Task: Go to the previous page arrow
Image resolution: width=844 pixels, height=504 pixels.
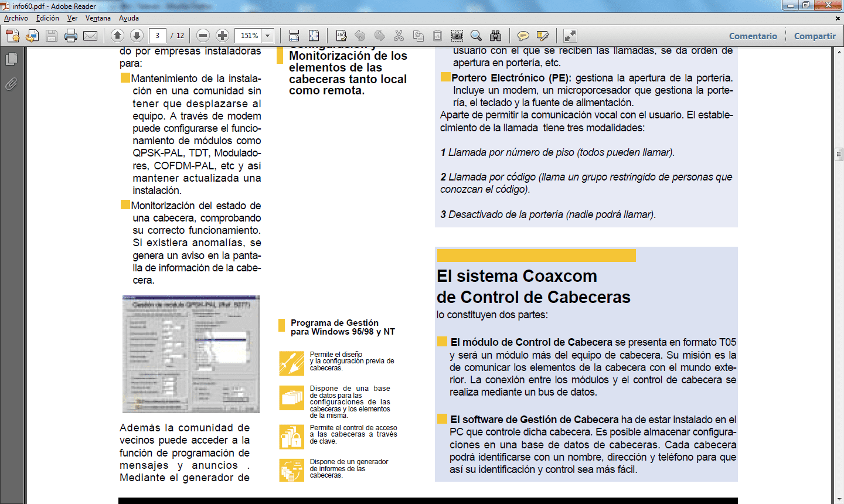Action: tap(117, 36)
